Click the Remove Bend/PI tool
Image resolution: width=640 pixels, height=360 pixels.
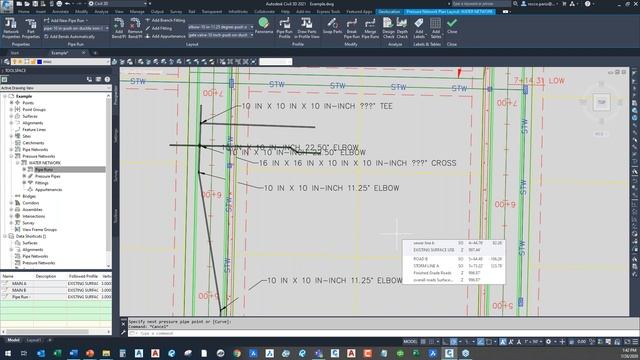pyautogui.click(x=135, y=28)
